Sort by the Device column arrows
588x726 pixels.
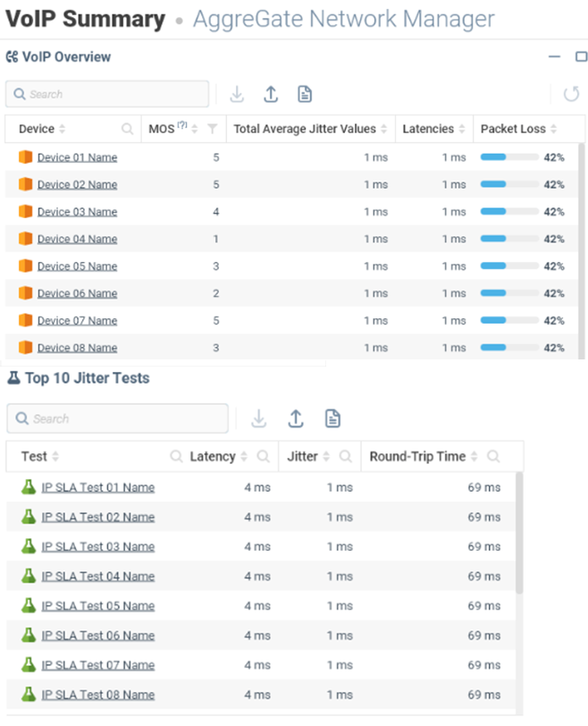[62, 129]
